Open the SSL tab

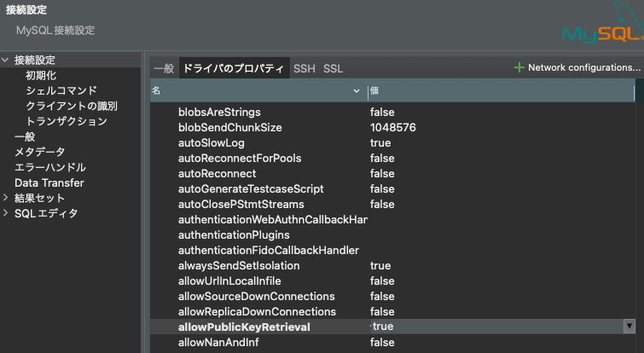point(334,68)
